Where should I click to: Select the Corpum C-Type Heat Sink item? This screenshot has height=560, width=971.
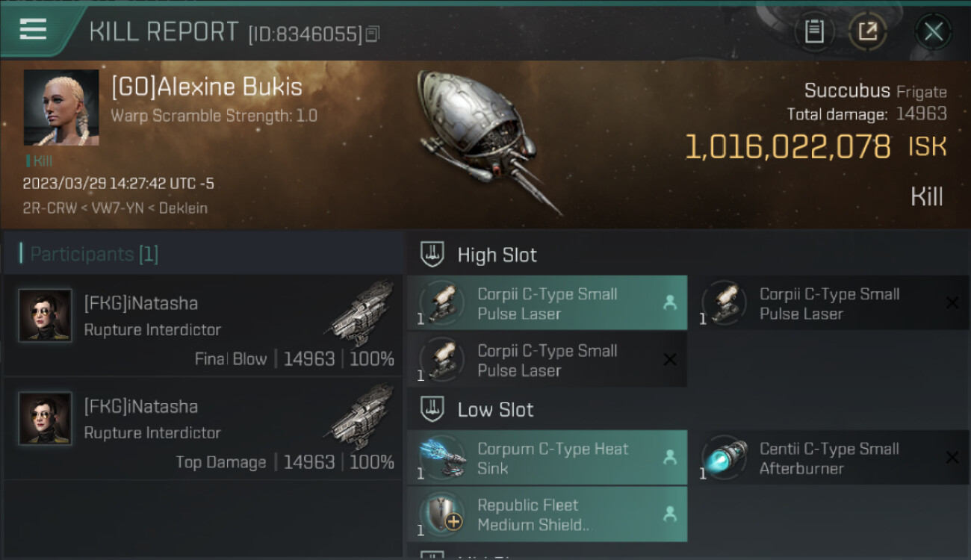point(547,458)
